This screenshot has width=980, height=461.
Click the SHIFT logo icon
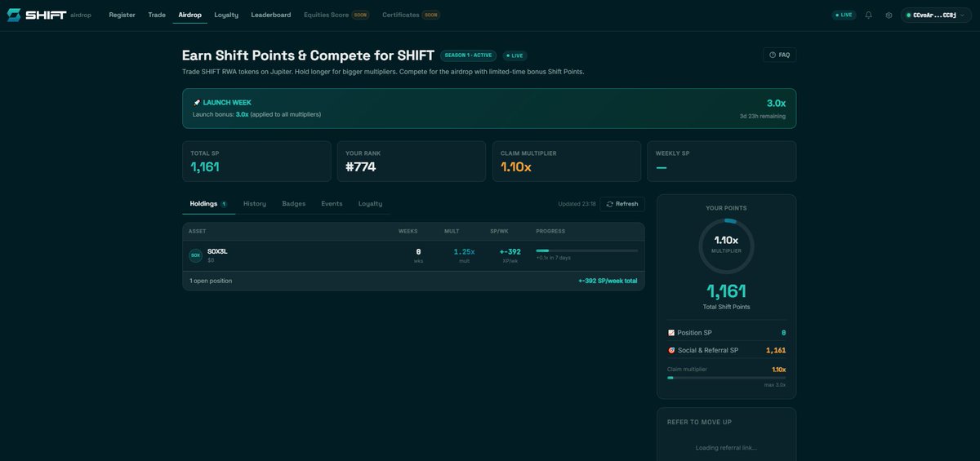14,15
